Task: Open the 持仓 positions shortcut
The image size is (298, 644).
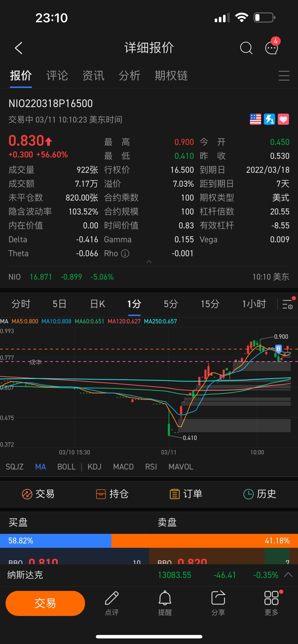Action: click(x=112, y=494)
